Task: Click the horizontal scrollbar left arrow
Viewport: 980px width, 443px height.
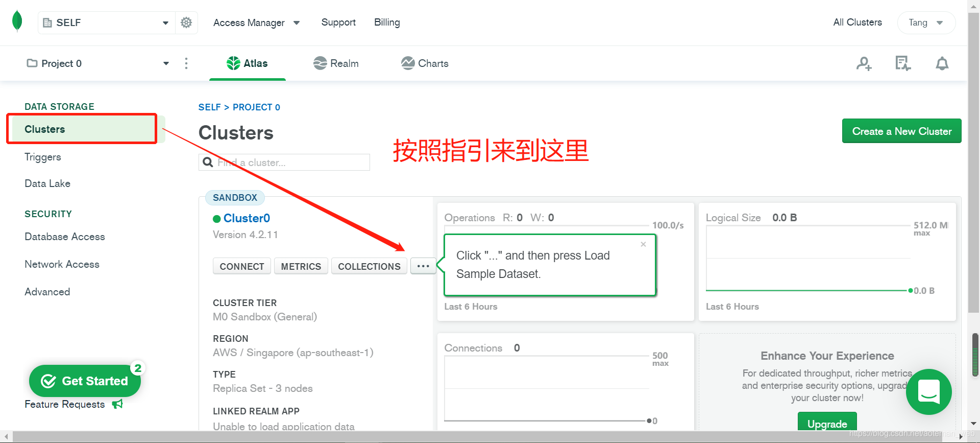Action: 6,436
